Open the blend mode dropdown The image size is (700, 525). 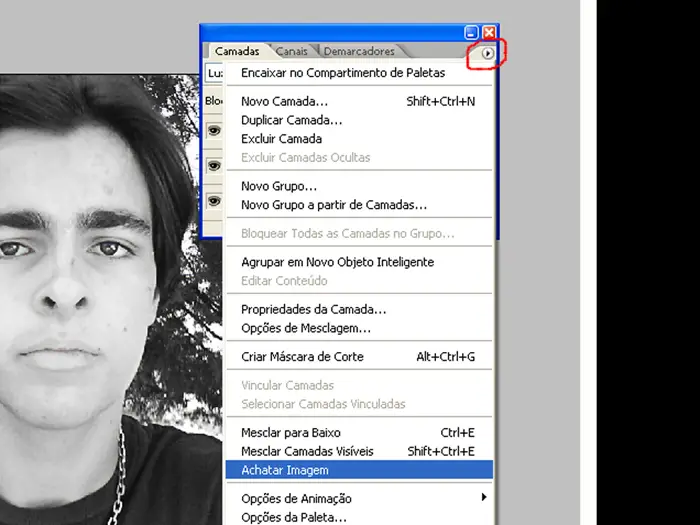214,74
